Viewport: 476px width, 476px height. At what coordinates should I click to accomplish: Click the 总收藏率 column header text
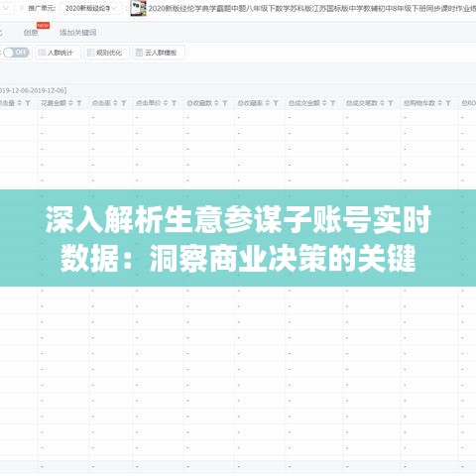point(250,103)
